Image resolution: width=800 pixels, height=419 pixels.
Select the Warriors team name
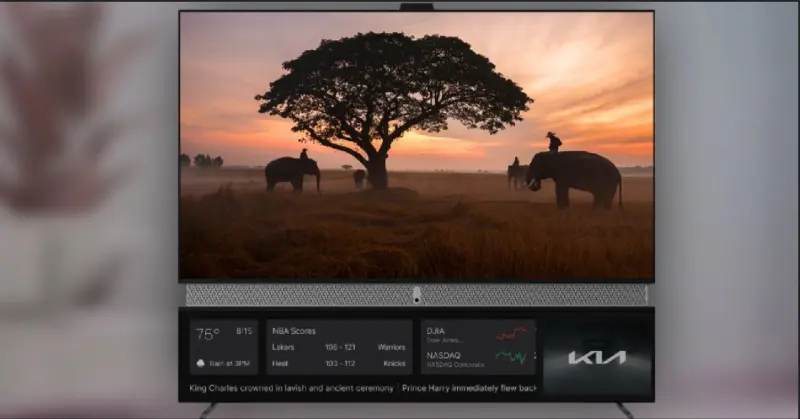pos(391,347)
